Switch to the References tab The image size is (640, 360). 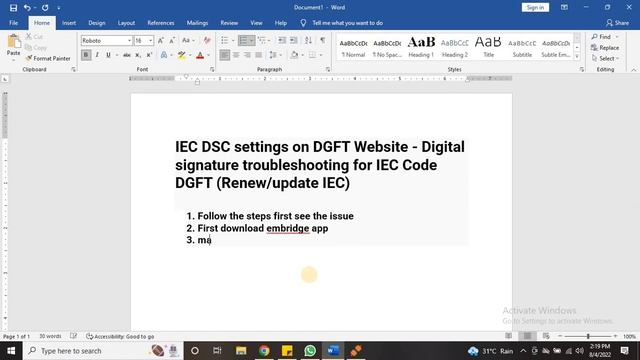[161, 23]
